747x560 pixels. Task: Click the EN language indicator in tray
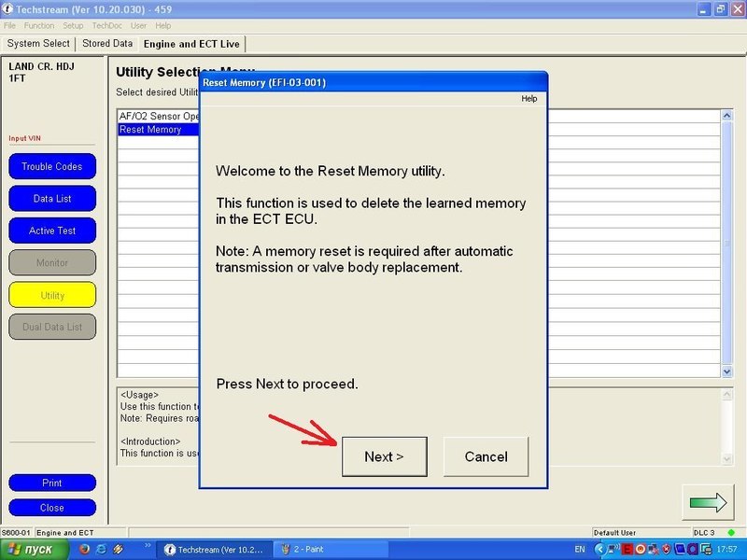click(580, 550)
